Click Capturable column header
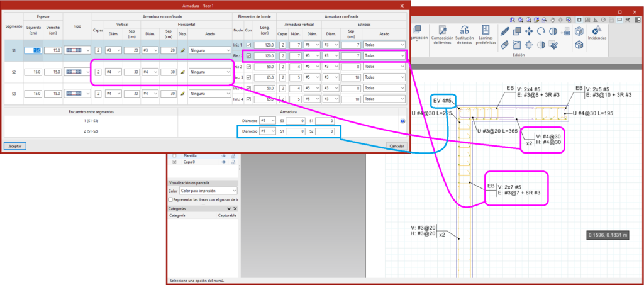This screenshot has width=644, height=285. [226, 215]
